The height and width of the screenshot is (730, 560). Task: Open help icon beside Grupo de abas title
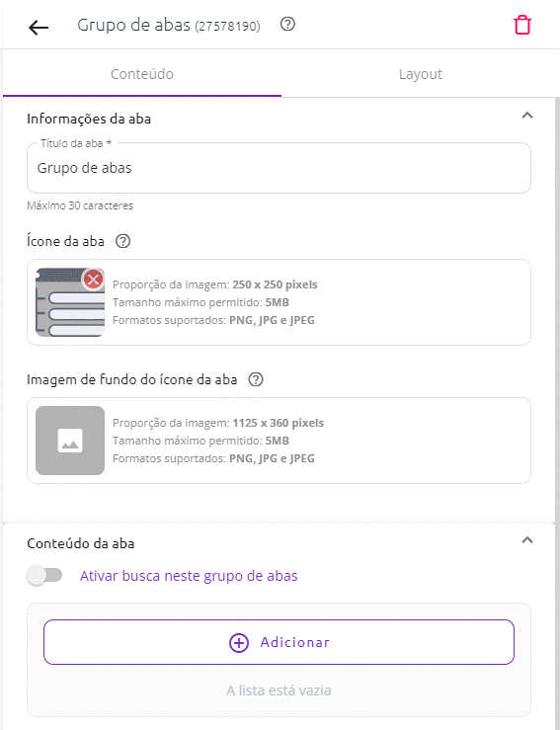[x=287, y=24]
